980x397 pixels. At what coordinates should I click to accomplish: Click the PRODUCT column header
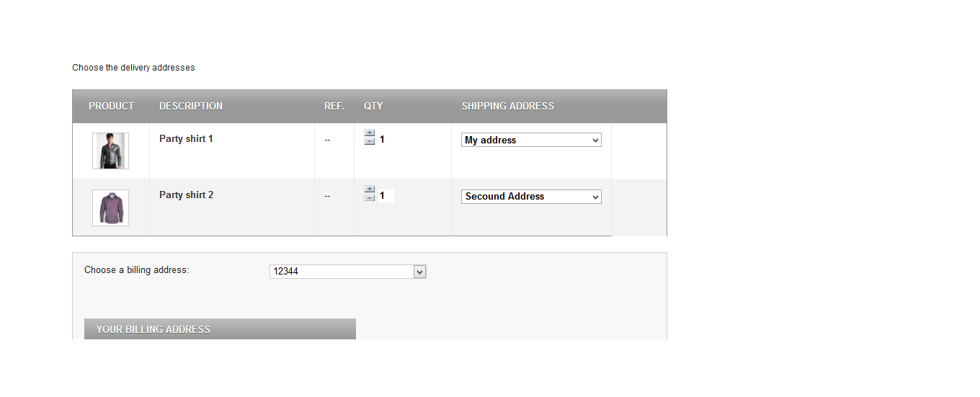(111, 106)
